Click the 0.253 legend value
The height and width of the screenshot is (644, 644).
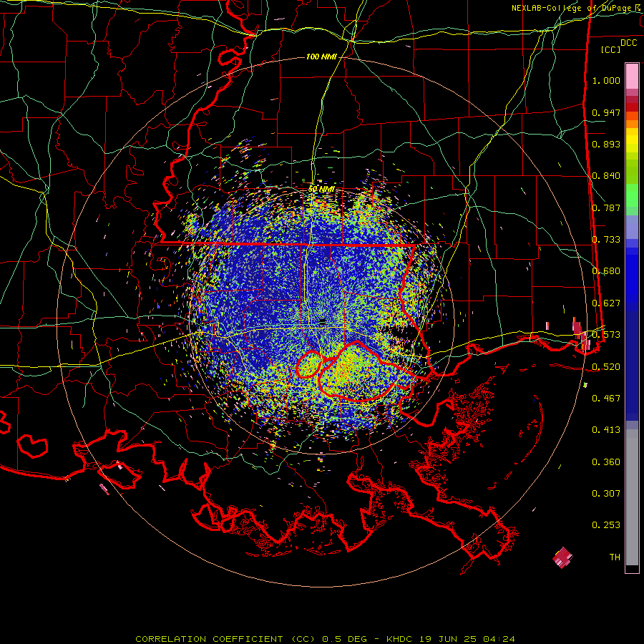coord(606,525)
